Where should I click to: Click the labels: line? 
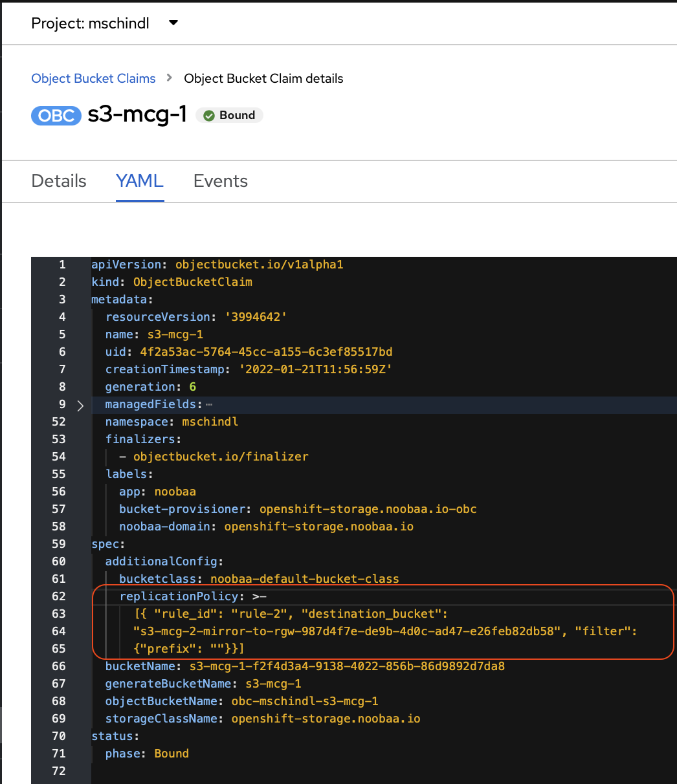point(129,474)
